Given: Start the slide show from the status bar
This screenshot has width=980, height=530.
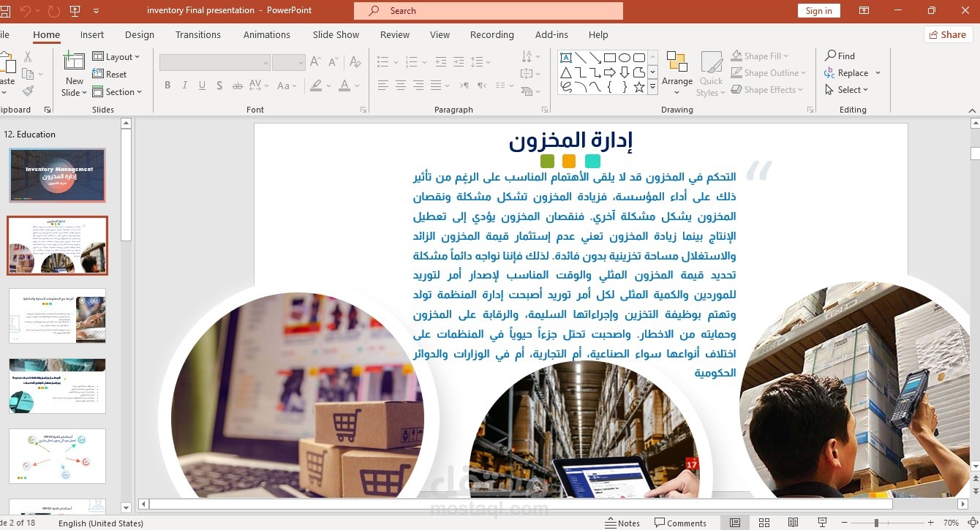Looking at the screenshot, I should click(822, 523).
